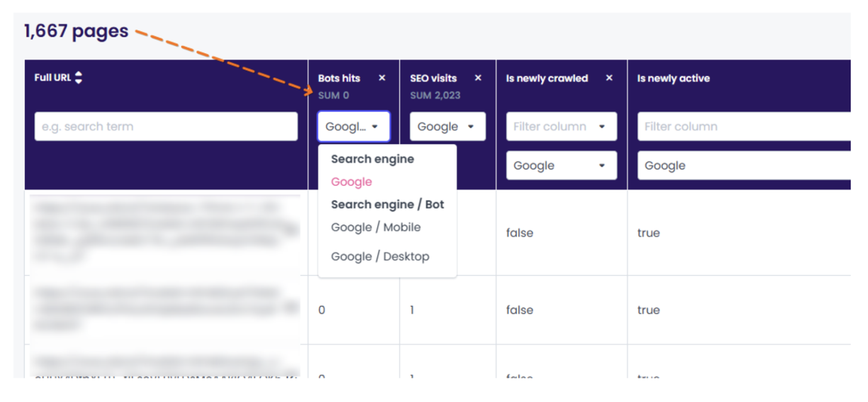Click the Full URL column header
The image size is (868, 402).
point(53,78)
